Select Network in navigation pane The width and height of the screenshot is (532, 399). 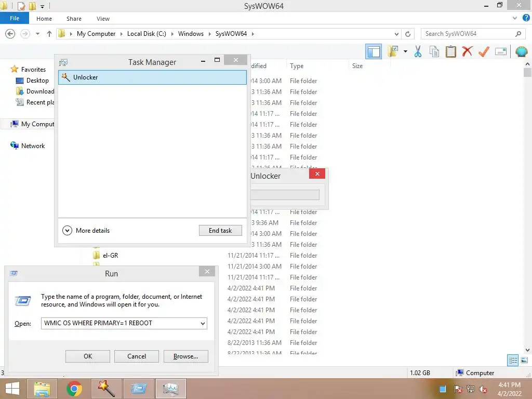[x=33, y=146]
